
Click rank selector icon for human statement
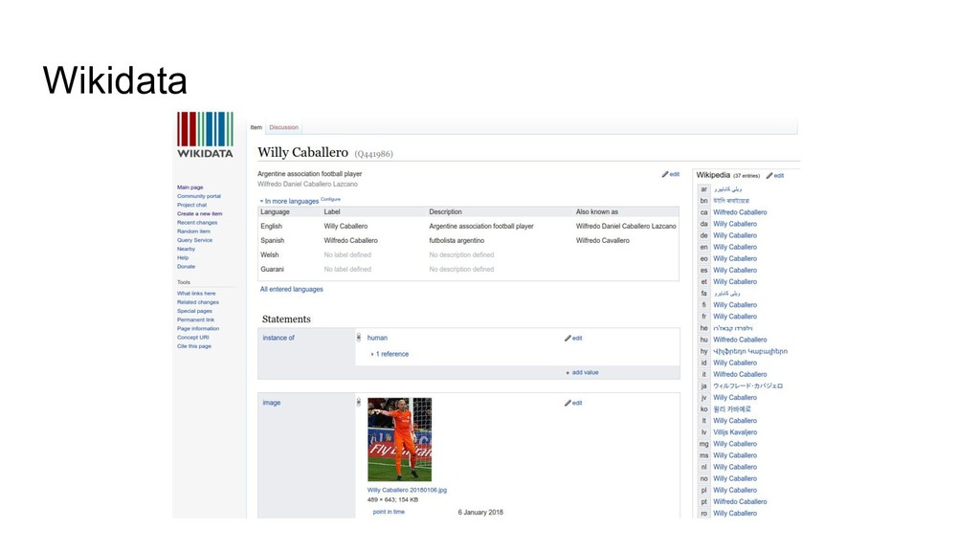(359, 338)
